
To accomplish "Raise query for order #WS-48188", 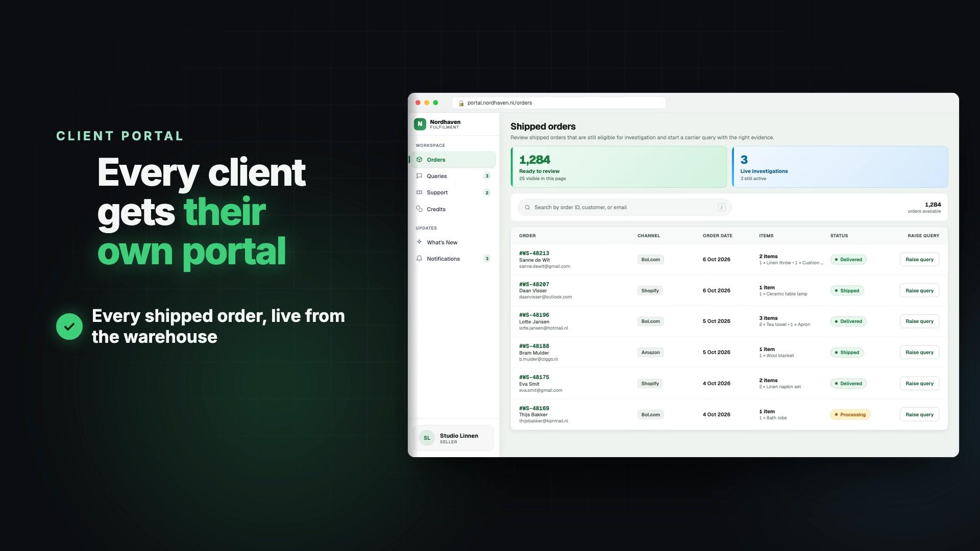I will [919, 353].
